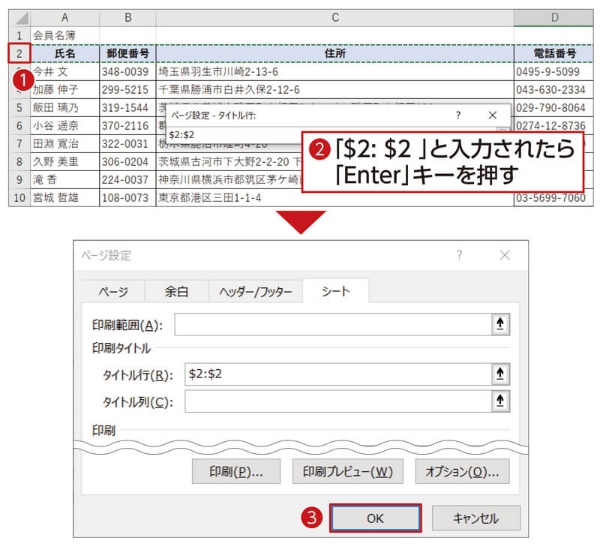600x547 pixels.
Task: Select column C header
Action: coord(335,17)
